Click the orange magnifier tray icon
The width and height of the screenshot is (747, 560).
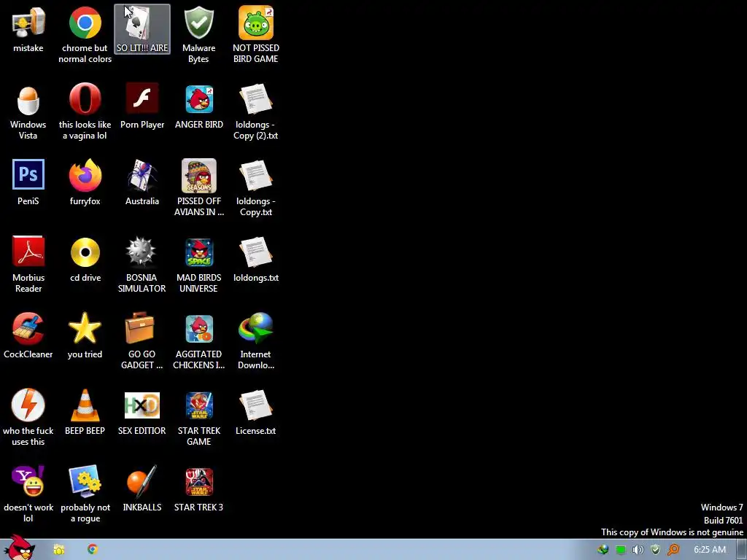pyautogui.click(x=673, y=550)
